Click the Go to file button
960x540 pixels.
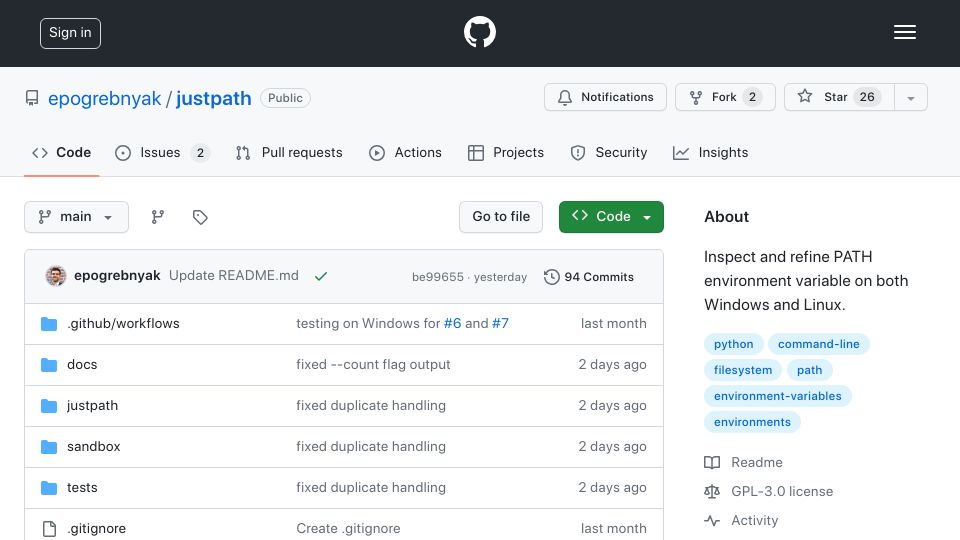[x=501, y=217]
